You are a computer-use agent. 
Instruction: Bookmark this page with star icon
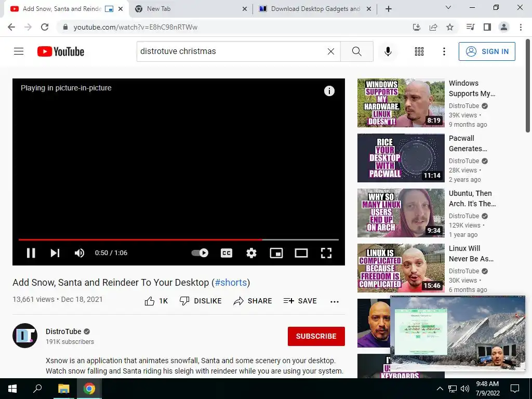point(450,27)
